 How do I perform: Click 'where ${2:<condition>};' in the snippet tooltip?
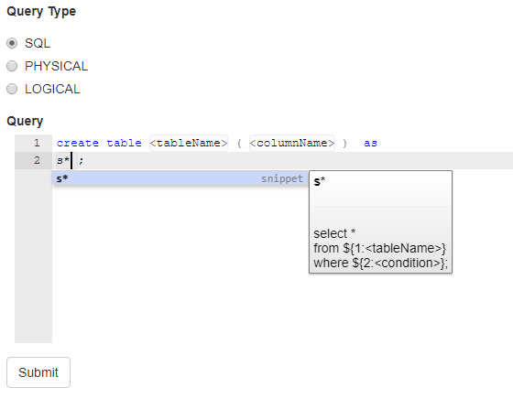(x=380, y=264)
